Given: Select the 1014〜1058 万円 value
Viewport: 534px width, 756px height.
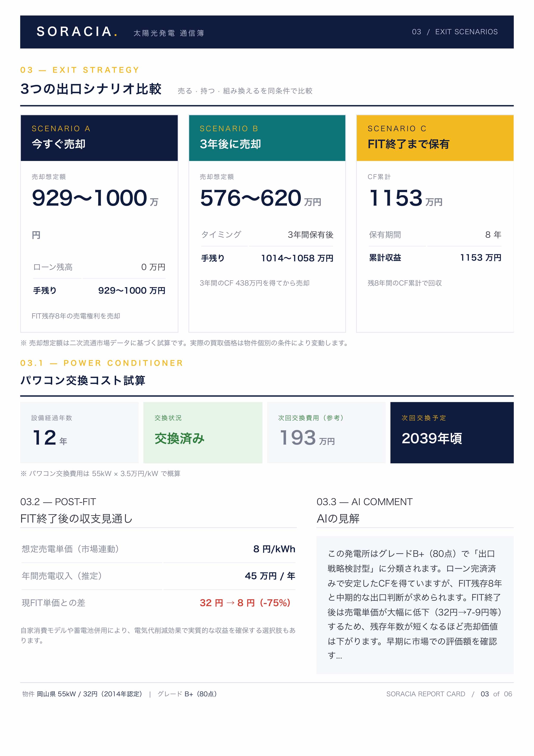Looking at the screenshot, I should [x=297, y=258].
